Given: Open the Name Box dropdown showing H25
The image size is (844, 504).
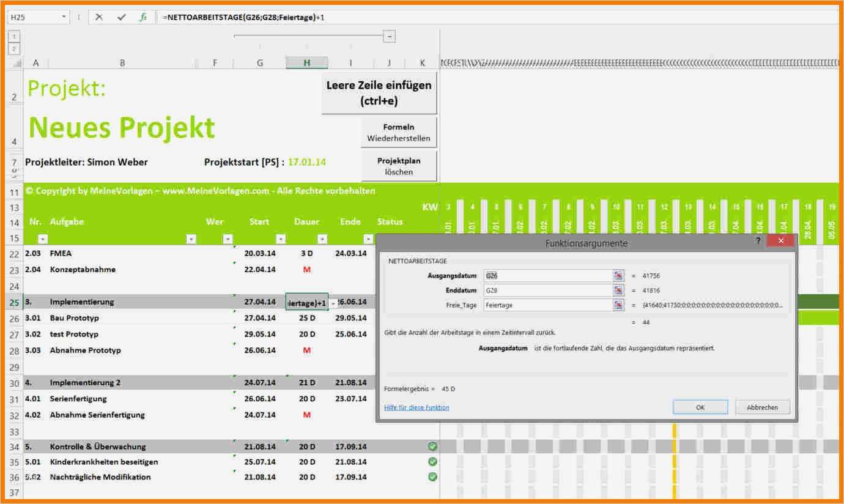Looking at the screenshot, I should tap(64, 18).
